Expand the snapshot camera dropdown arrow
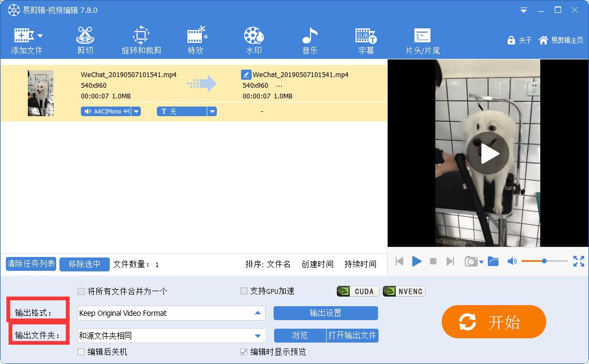This screenshot has width=589, height=364. (x=481, y=262)
